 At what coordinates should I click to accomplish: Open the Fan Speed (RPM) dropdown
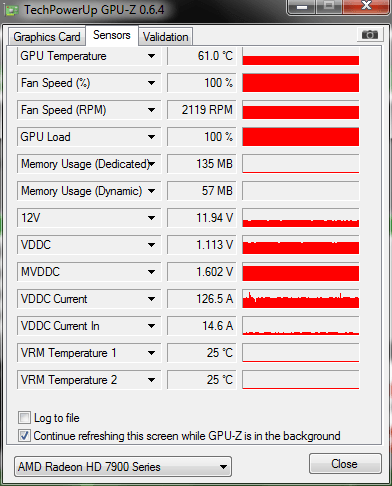click(151, 110)
